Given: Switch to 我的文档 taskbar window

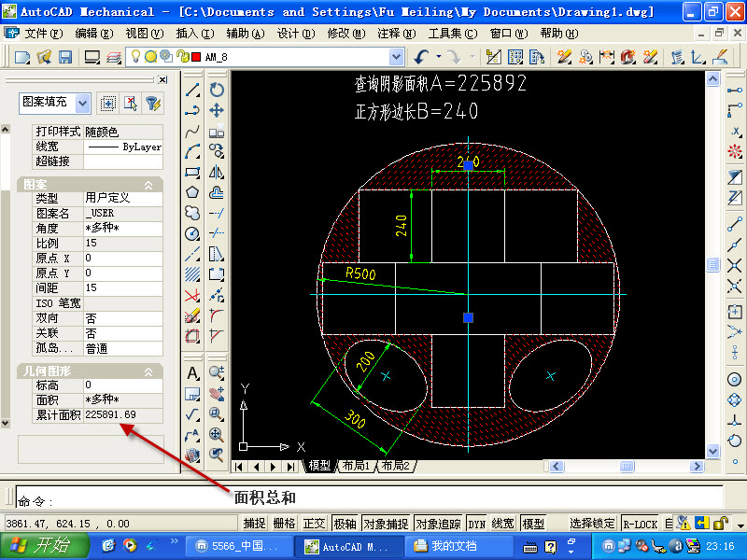Looking at the screenshot, I should [457, 546].
